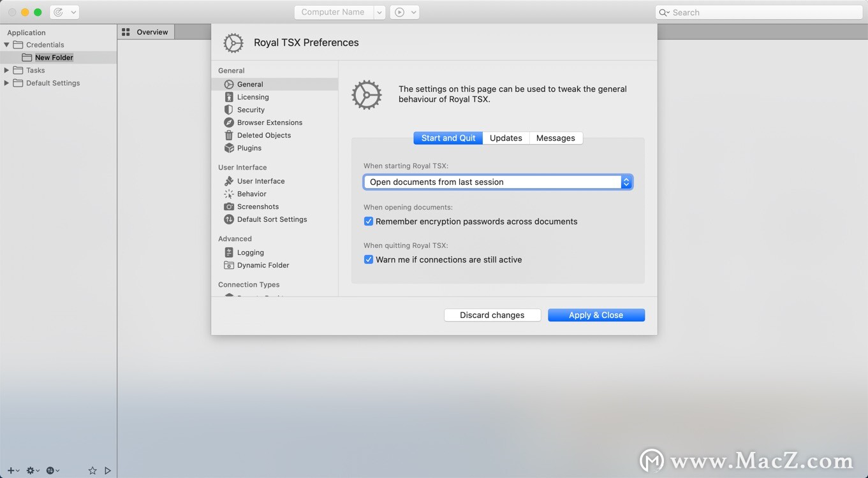The width and height of the screenshot is (868, 478).
Task: Toggle Warn me if connections are still active
Action: [369, 259]
